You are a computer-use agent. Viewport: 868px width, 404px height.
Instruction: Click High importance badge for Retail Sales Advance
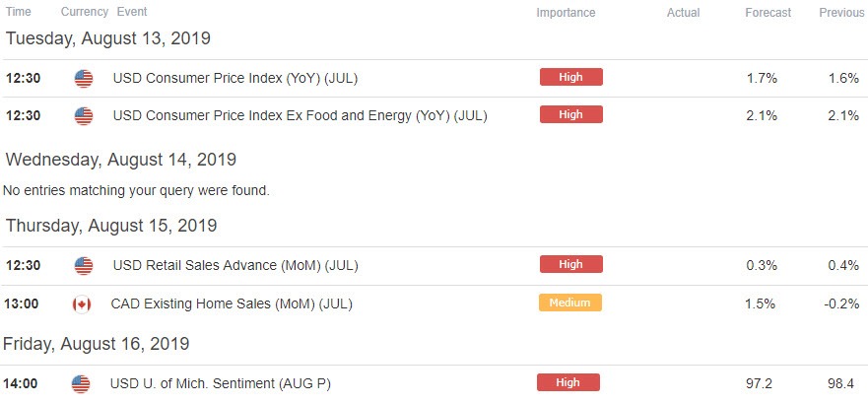tap(570, 264)
